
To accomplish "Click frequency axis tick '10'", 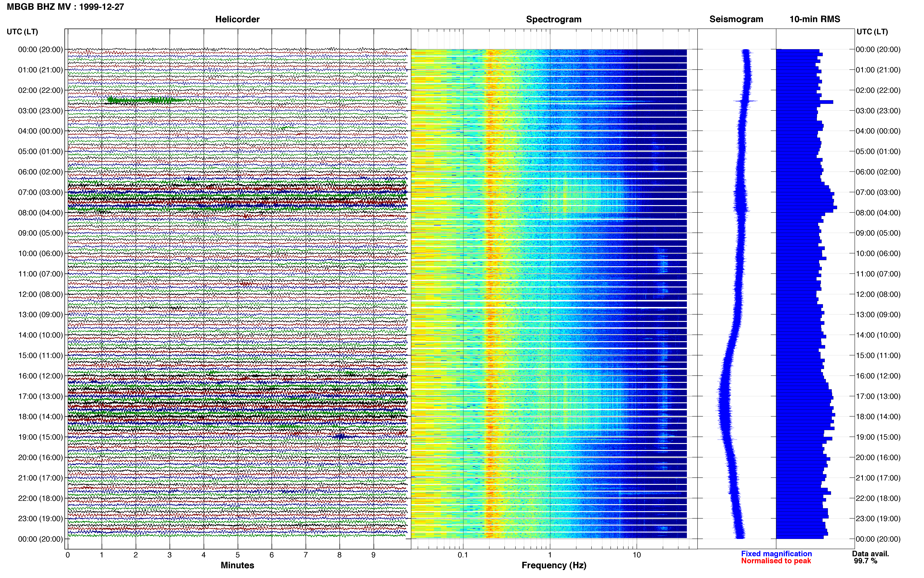I will 637,555.
